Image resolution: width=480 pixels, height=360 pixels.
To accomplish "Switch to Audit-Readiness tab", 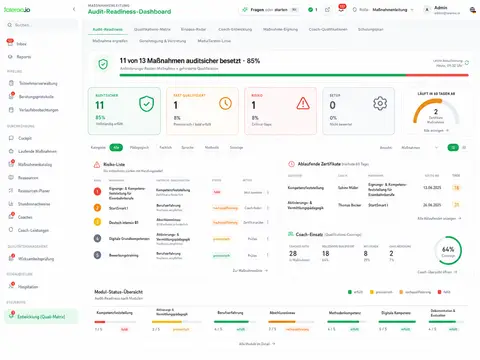I will (107, 29).
